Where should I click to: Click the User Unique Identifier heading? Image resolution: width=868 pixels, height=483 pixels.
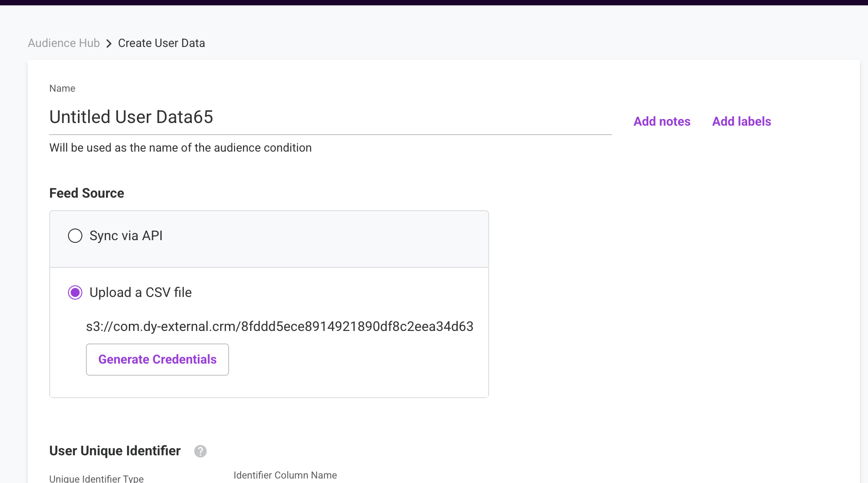(115, 451)
